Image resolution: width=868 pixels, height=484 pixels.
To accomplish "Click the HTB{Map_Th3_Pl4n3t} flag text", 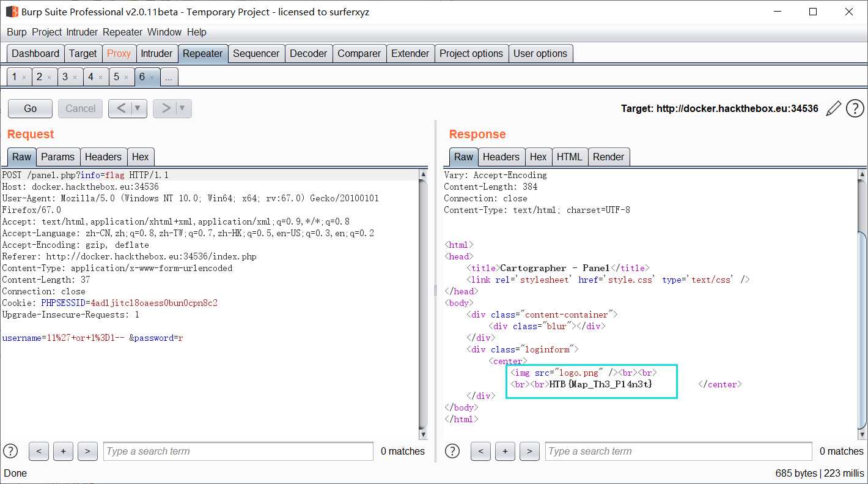I will pyautogui.click(x=601, y=384).
